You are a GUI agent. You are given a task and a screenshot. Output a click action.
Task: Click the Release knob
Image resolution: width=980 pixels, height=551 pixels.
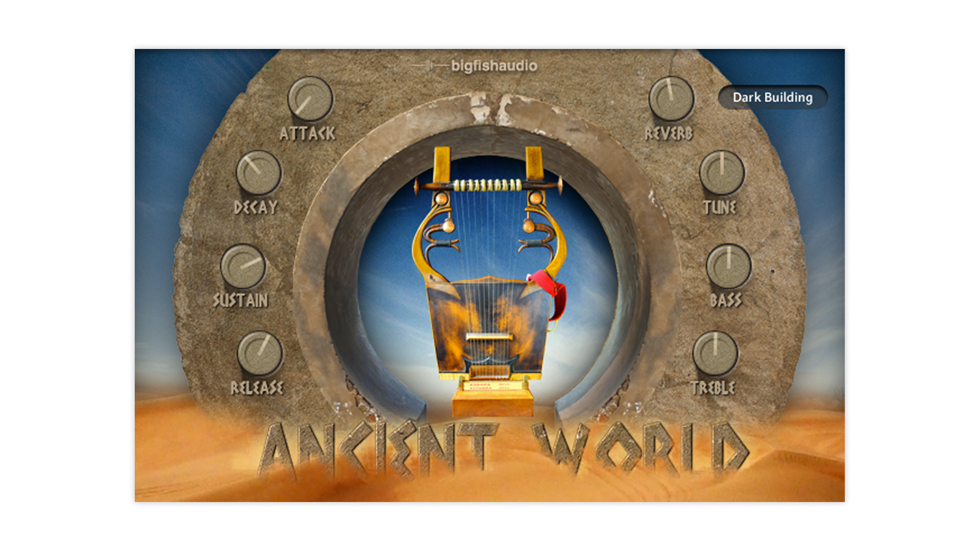259,354
